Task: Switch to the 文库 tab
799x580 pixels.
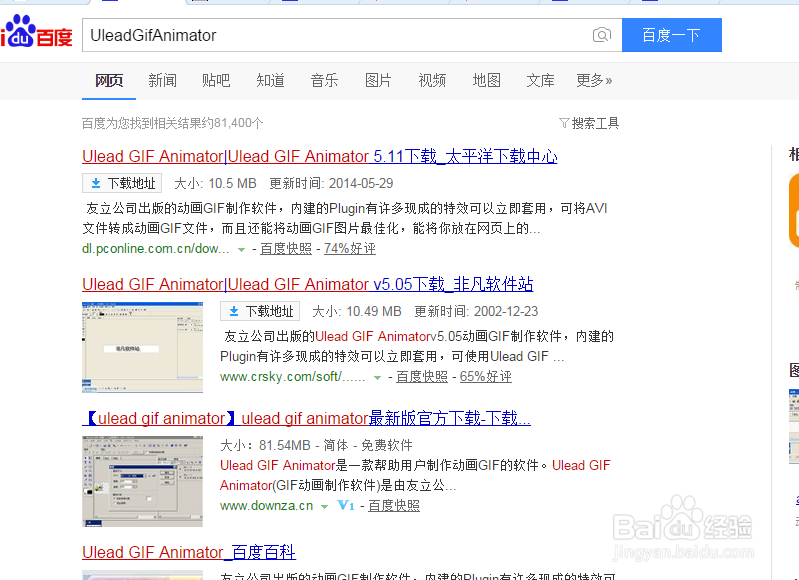Action: 540,80
